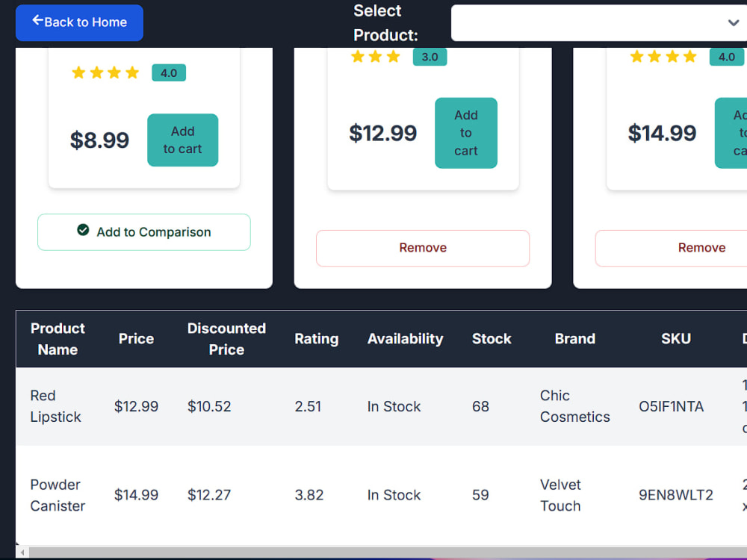
Task: Click the $14.99 price on the product card
Action: [662, 133]
